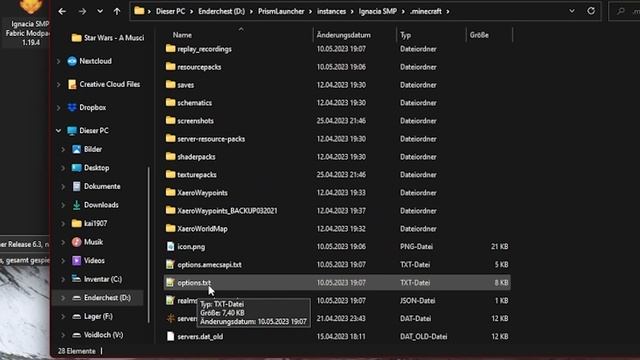The width and height of the screenshot is (640, 360).
Task: Select the replay_recordings folder icon
Action: 171,49
